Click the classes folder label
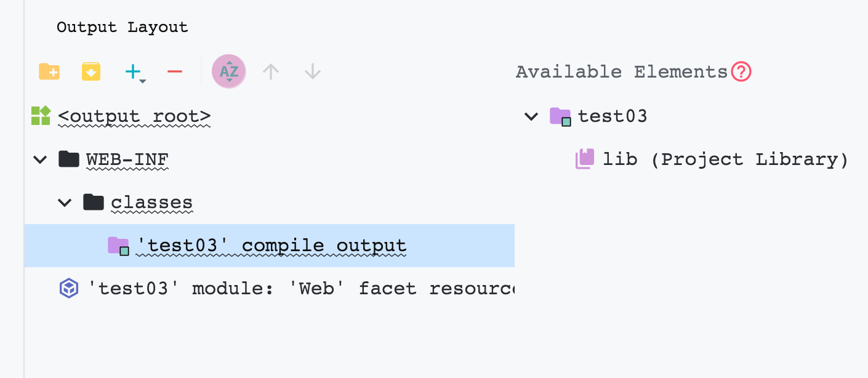Screen dimensions: 868x378 151,203
